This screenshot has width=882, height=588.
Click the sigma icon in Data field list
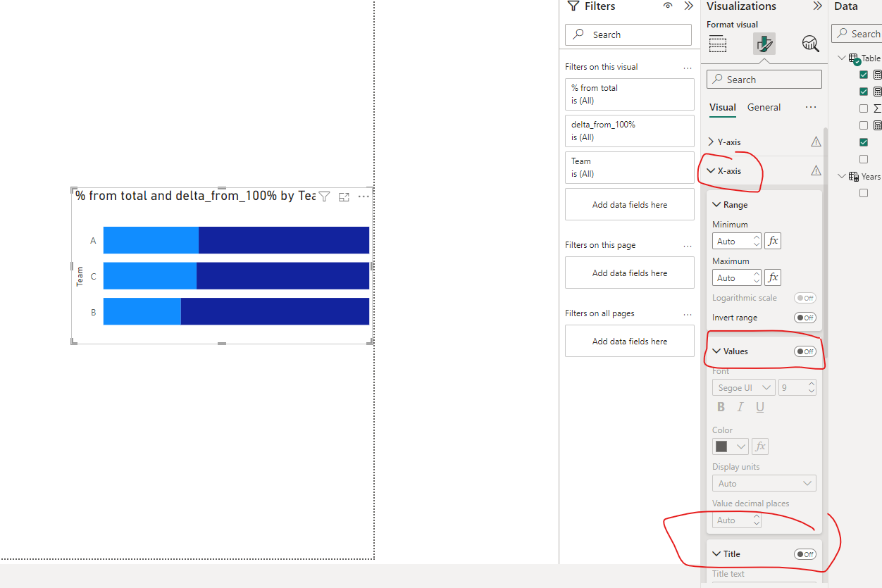click(x=877, y=108)
